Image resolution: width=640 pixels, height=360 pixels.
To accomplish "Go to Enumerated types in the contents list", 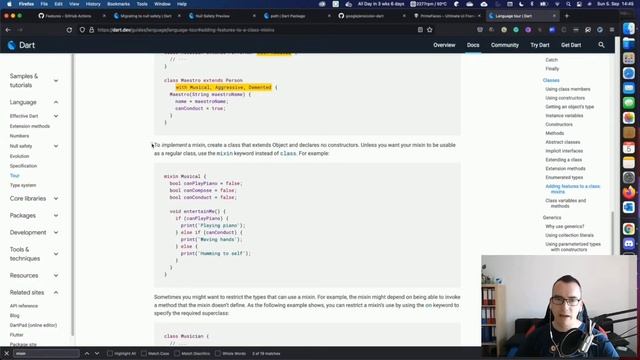I will coord(564,178).
